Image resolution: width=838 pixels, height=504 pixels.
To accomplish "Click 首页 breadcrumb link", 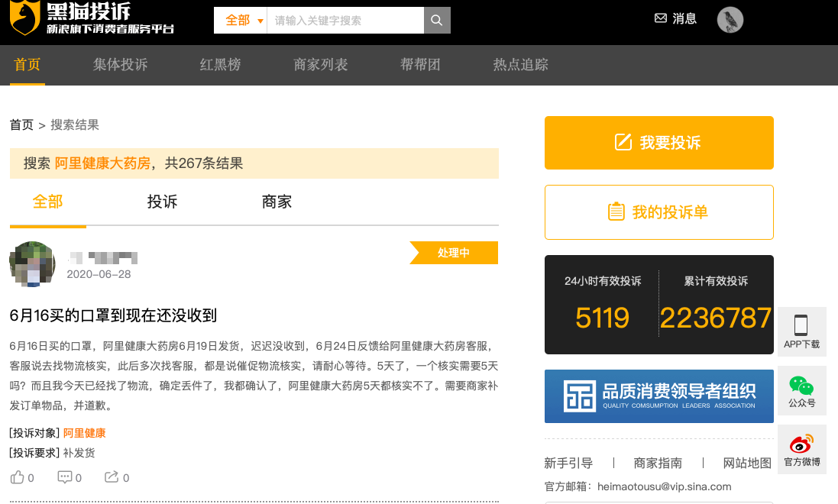I will click(x=21, y=125).
